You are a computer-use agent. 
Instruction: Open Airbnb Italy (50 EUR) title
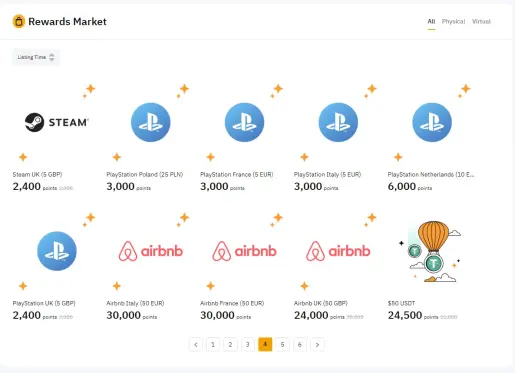click(135, 303)
